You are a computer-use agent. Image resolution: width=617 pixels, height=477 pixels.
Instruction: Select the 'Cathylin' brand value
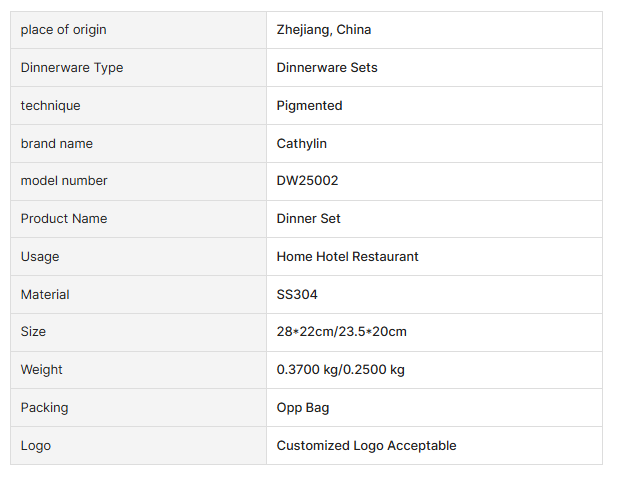pos(302,144)
